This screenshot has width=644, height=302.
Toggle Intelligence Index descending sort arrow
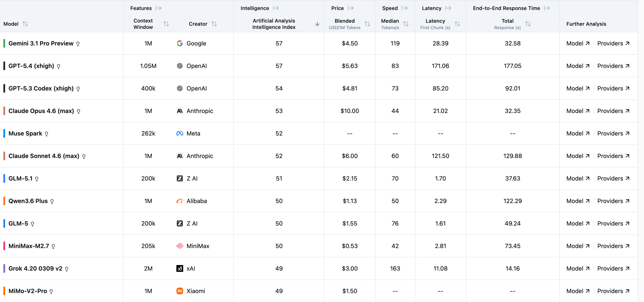coord(317,24)
